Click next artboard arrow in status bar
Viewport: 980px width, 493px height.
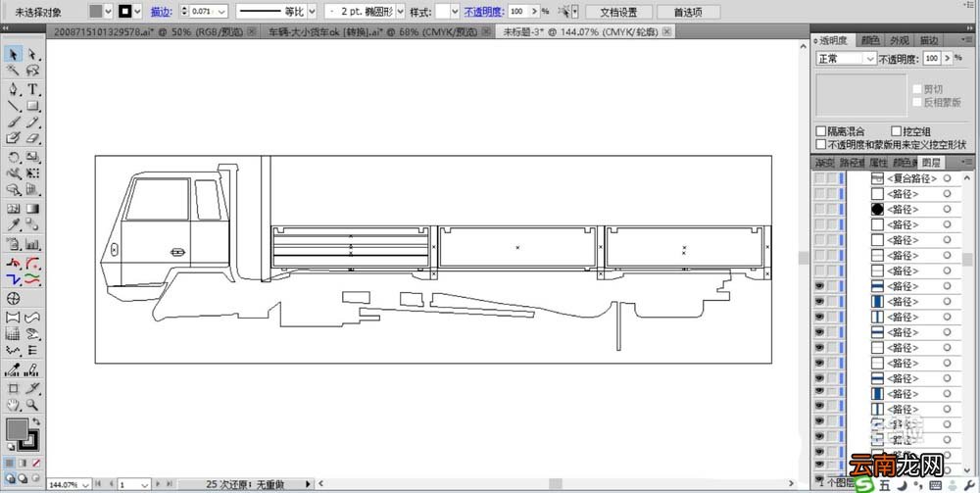click(x=158, y=483)
